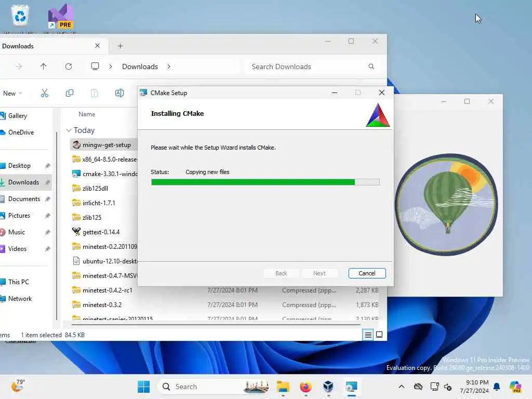
Task: Select Desktop in navigation pane
Action: pyautogui.click(x=19, y=166)
